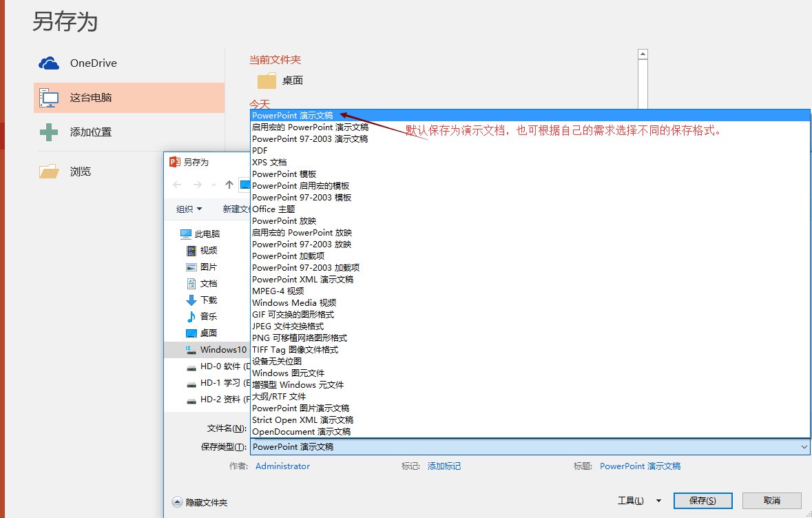Click the 取消 button
The image size is (812, 518).
pyautogui.click(x=772, y=501)
